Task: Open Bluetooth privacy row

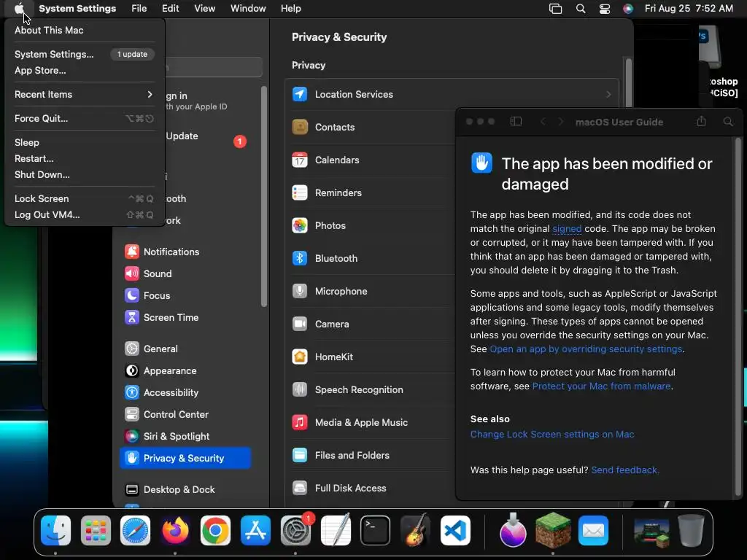Action: coord(371,259)
